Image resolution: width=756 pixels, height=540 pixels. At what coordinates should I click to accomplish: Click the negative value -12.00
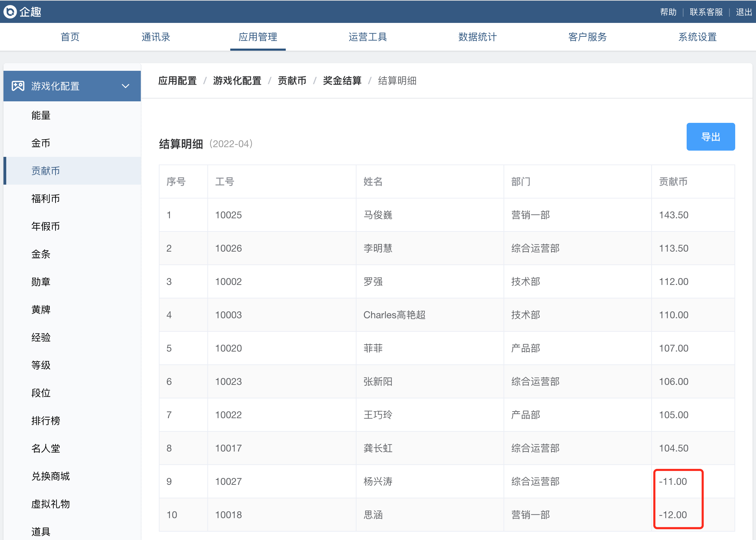click(673, 515)
